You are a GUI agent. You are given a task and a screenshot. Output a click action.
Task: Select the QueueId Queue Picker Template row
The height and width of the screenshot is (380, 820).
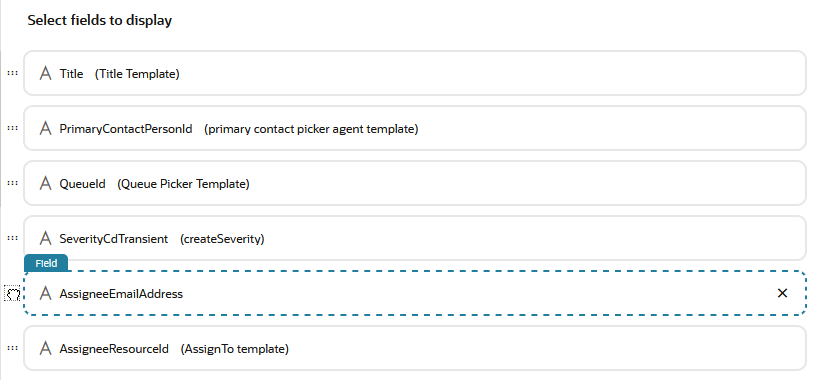(x=415, y=183)
